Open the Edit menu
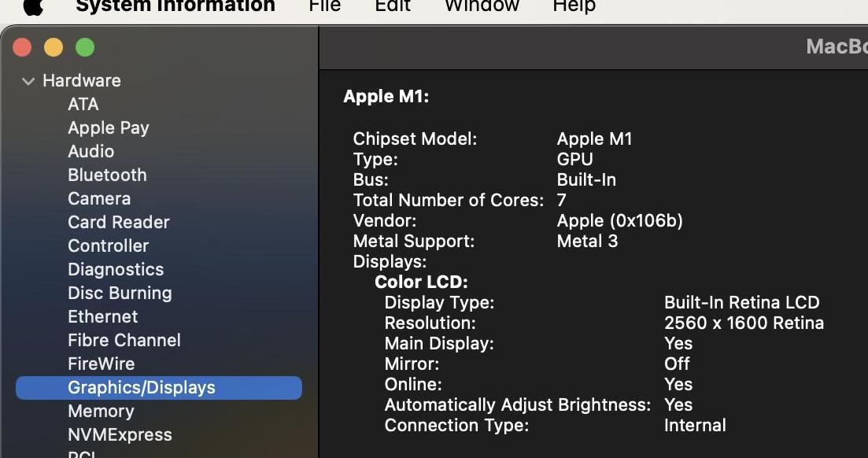 pyautogui.click(x=393, y=6)
